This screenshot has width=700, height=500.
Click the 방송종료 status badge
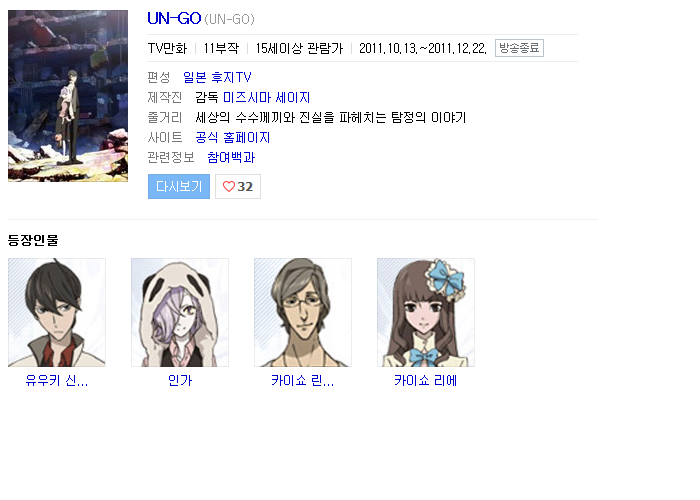point(519,48)
